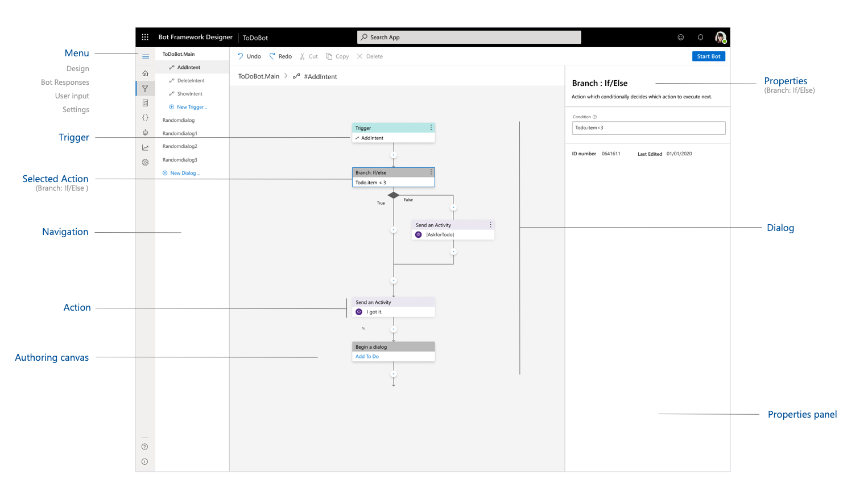Click the Redo icon in toolbar
868x499 pixels.
(272, 56)
